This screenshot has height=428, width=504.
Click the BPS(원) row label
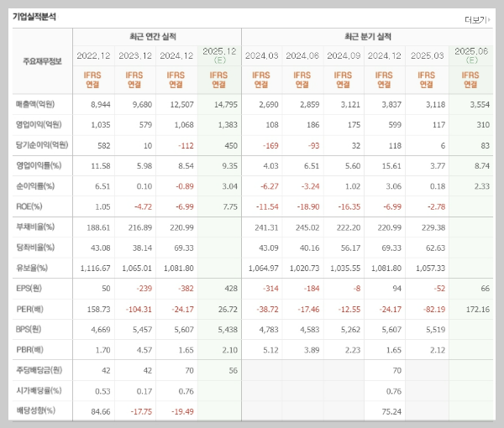pyautogui.click(x=29, y=330)
